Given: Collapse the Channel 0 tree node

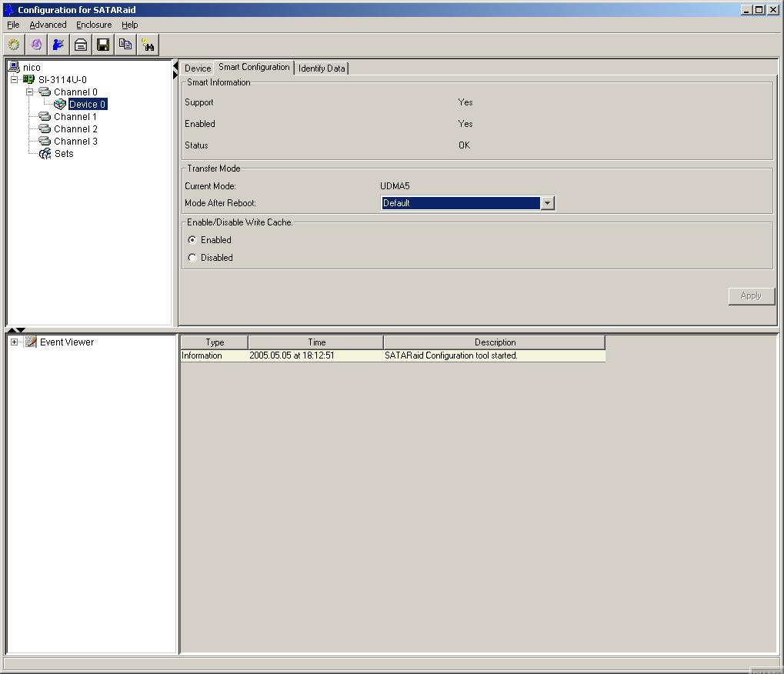Looking at the screenshot, I should click(x=29, y=92).
